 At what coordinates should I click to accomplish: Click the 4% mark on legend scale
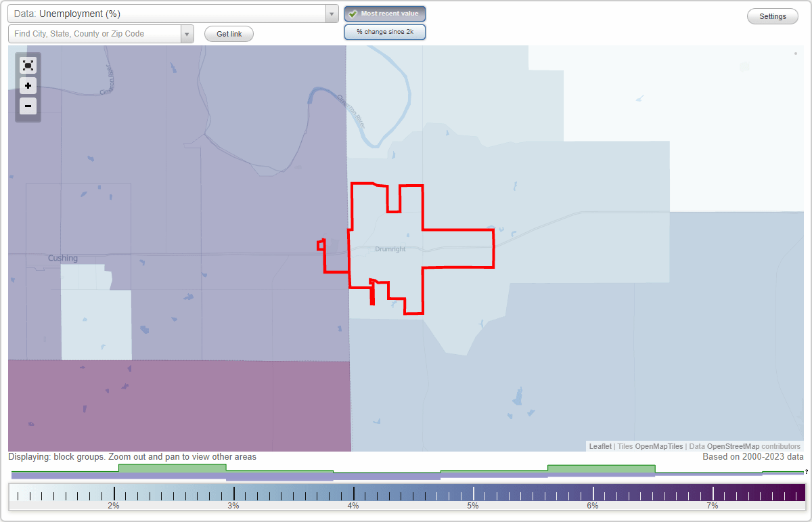(x=353, y=506)
